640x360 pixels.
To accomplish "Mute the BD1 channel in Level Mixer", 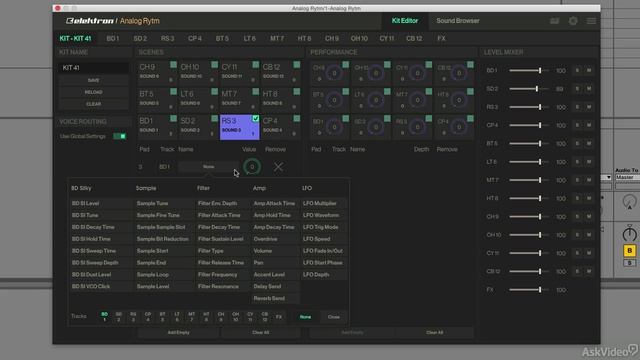I will [589, 70].
